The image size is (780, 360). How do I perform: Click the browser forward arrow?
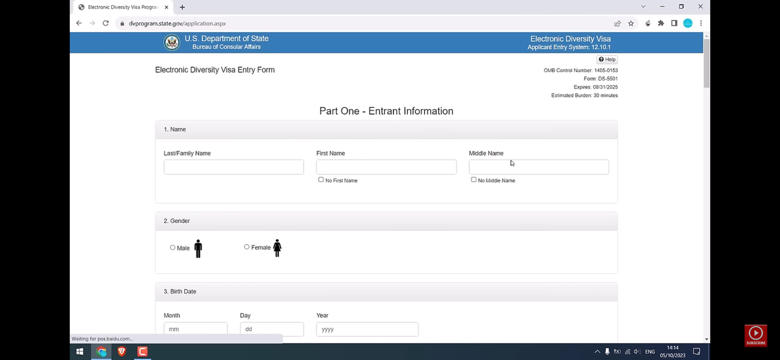click(x=92, y=23)
